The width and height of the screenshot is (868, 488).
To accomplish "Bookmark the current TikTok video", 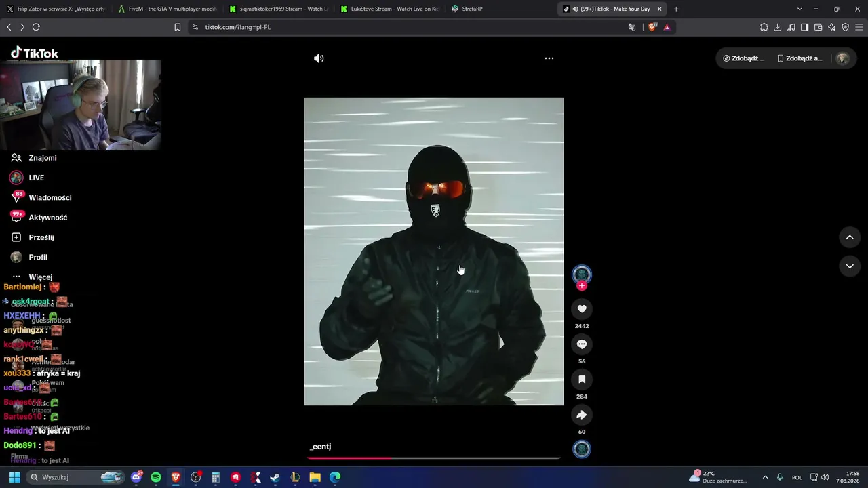I will pos(581,380).
